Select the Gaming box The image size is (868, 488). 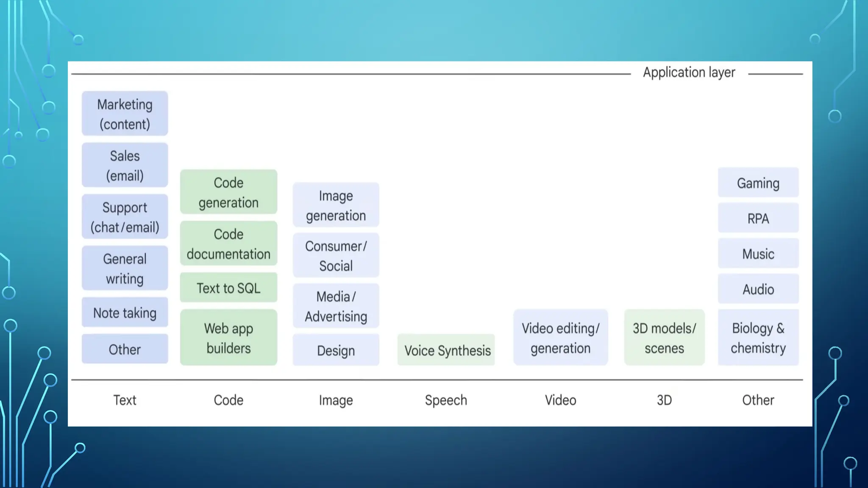tap(758, 183)
